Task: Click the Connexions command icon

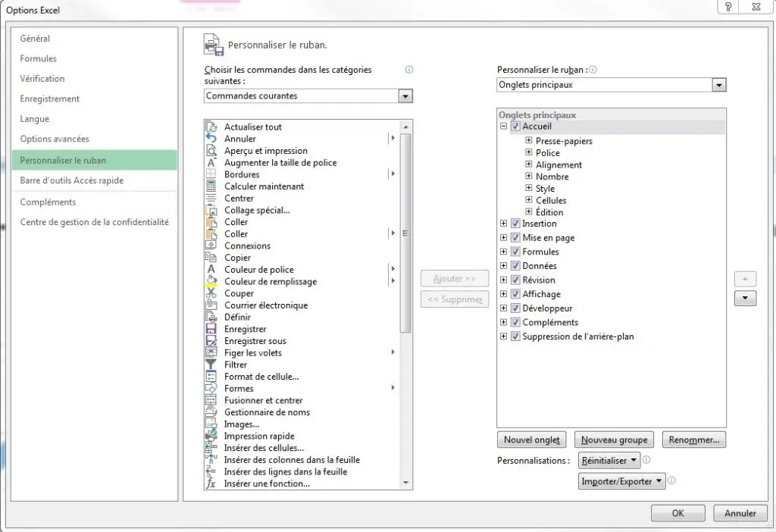Action: pos(211,246)
